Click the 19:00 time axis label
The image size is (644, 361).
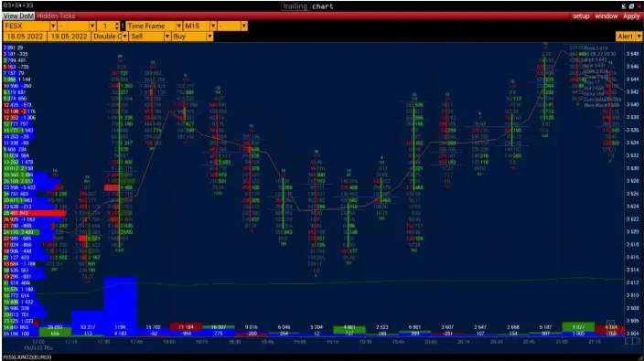coord(300,342)
